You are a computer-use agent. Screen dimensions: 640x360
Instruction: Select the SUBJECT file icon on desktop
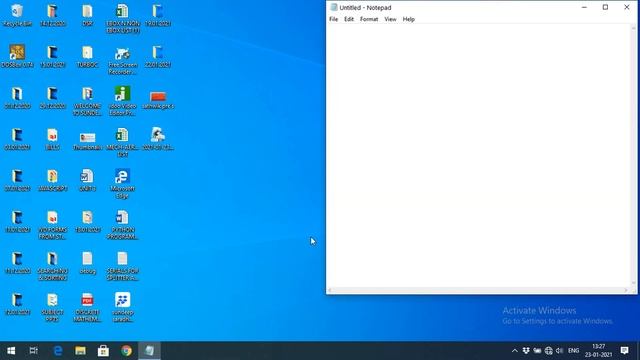click(x=53, y=307)
